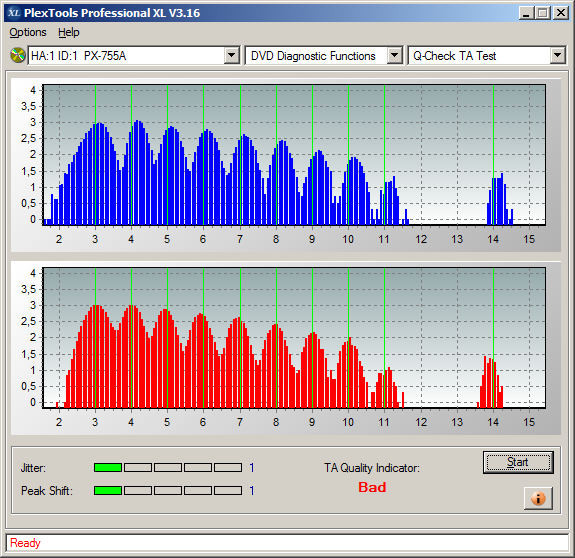Maximize the PlexTools window
The image size is (575, 558).
tap(543, 13)
